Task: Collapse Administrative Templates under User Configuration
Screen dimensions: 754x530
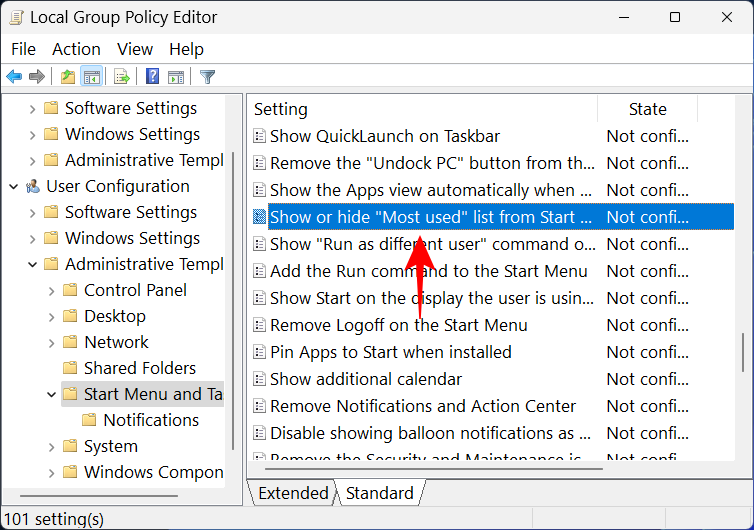Action: 32,264
